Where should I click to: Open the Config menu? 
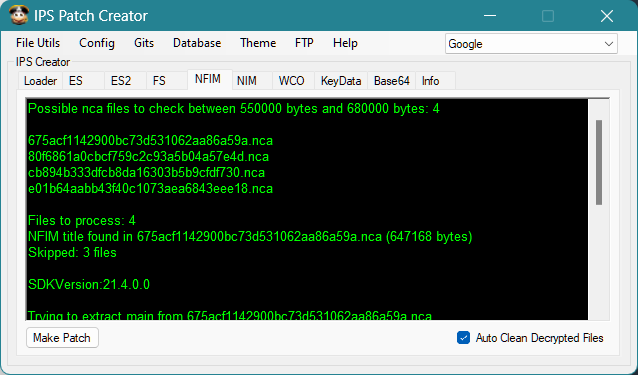click(97, 43)
